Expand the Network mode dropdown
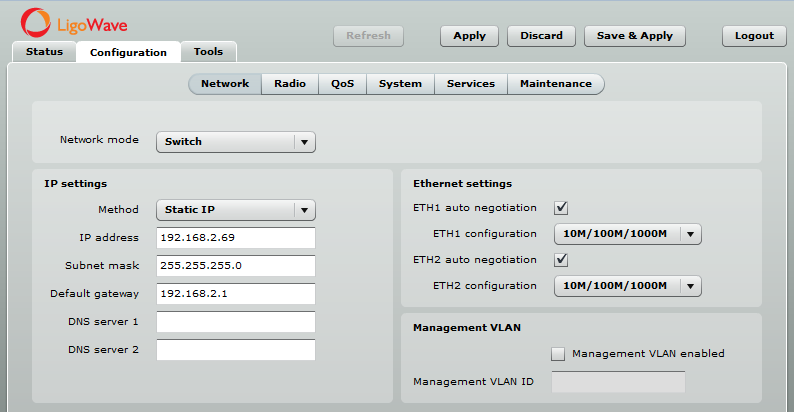Screen dimensions: 794x412 pos(236,142)
